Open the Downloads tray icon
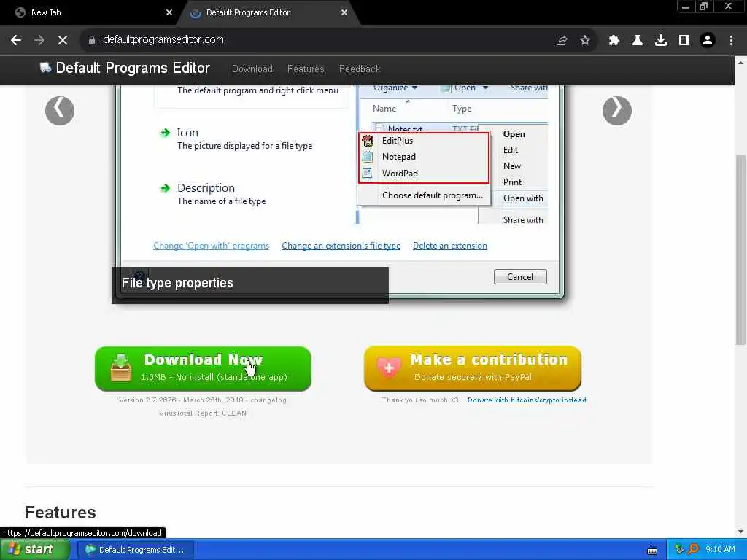Image resolution: width=747 pixels, height=560 pixels. click(661, 41)
